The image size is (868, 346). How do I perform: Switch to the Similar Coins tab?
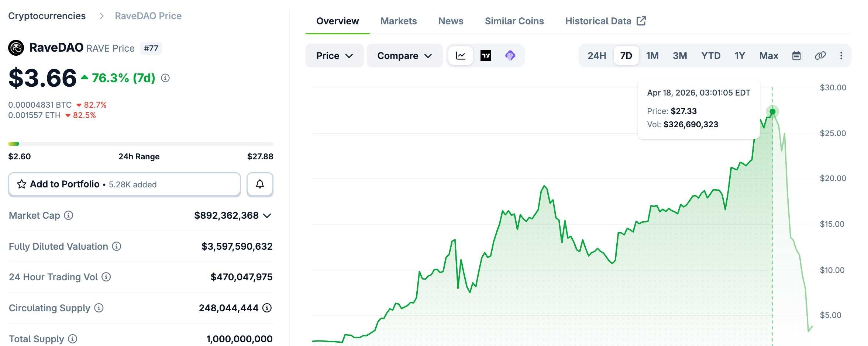[x=514, y=21]
